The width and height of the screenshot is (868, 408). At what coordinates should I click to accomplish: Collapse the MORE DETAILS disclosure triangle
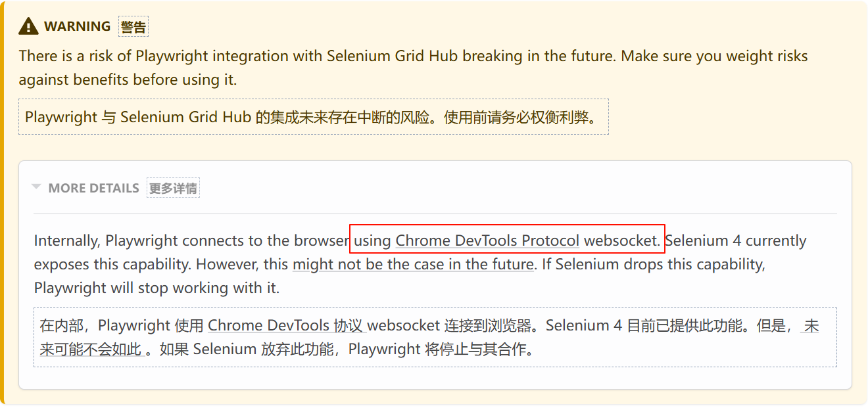(x=36, y=187)
